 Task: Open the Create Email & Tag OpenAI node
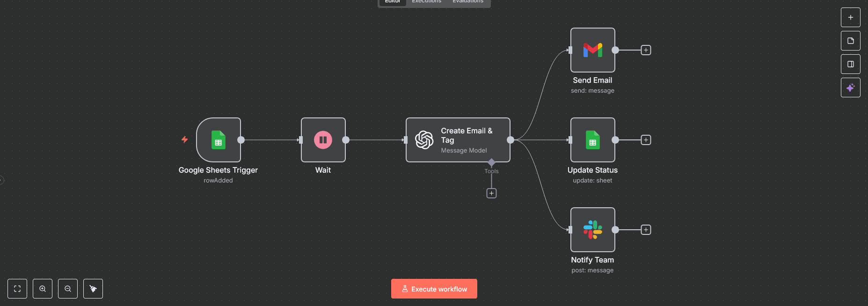(457, 140)
